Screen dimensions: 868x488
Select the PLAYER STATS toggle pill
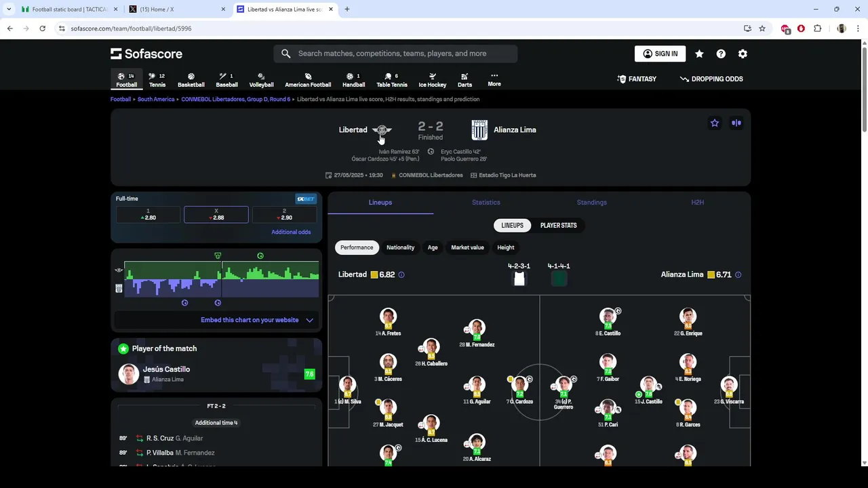coord(559,225)
